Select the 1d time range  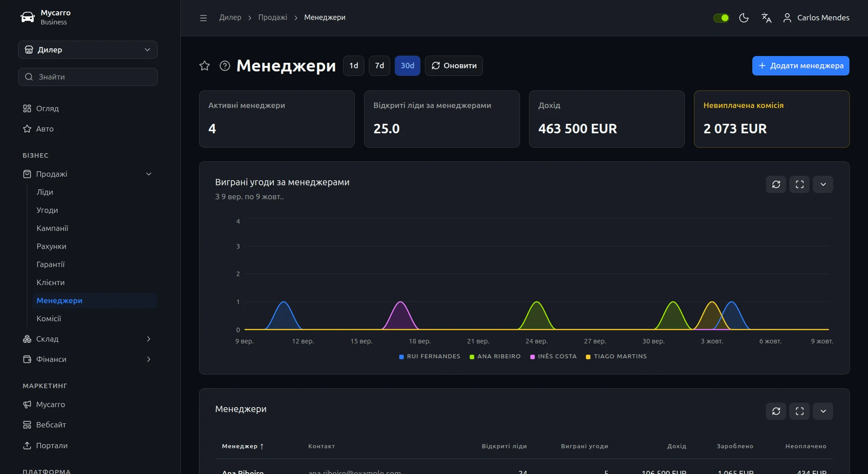pyautogui.click(x=354, y=66)
